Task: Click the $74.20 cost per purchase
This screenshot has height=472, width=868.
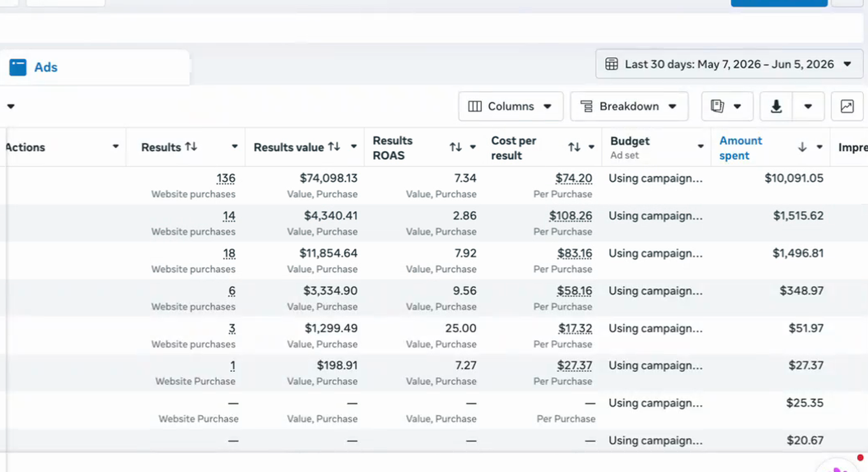Action: pos(573,178)
